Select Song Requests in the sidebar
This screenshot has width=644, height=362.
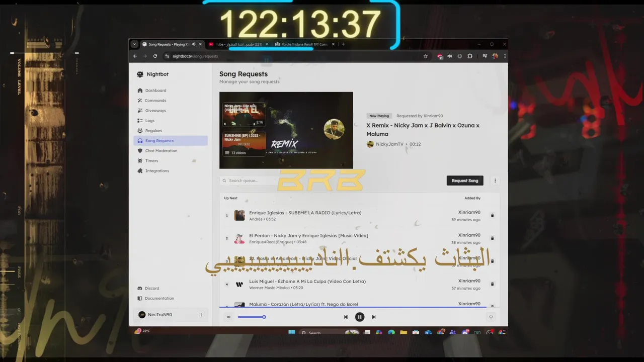pos(171,141)
